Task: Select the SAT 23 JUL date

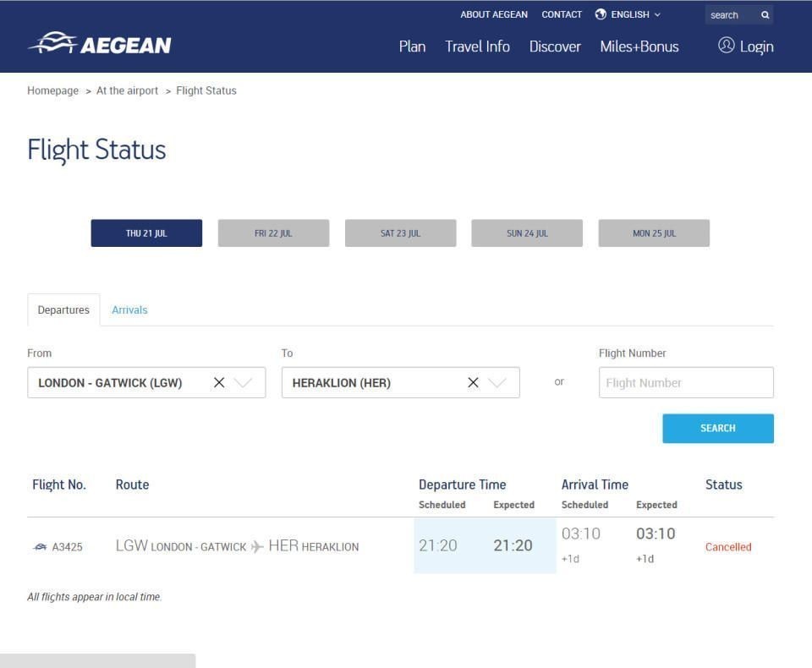Action: pos(400,233)
